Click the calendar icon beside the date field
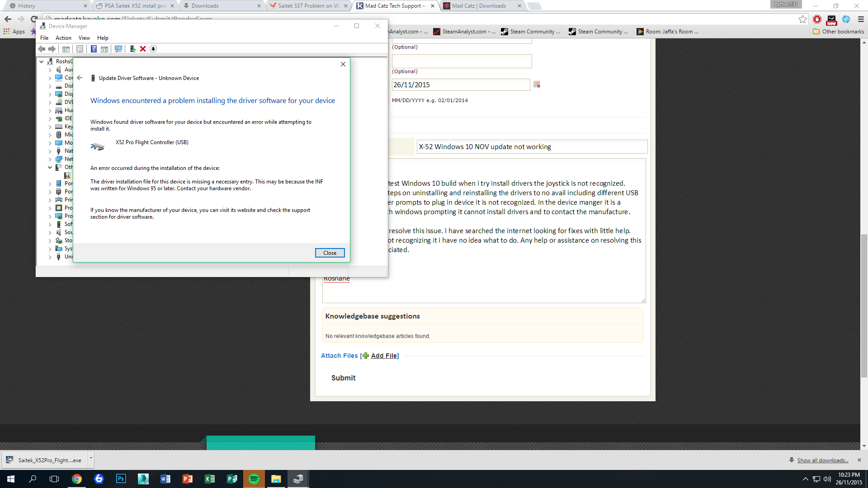 point(537,84)
